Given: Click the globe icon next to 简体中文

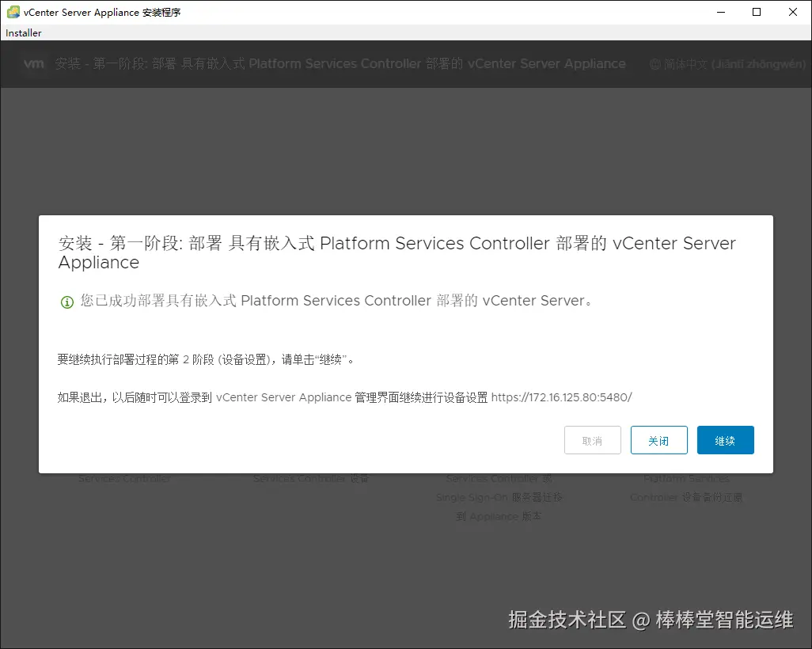Looking at the screenshot, I should 655,64.
